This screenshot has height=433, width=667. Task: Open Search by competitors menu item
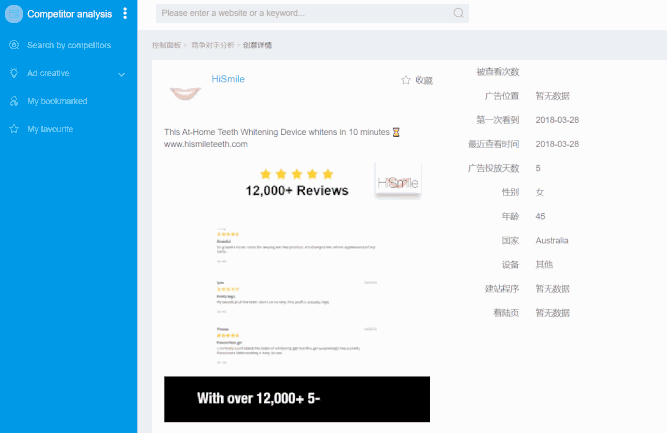coord(68,45)
